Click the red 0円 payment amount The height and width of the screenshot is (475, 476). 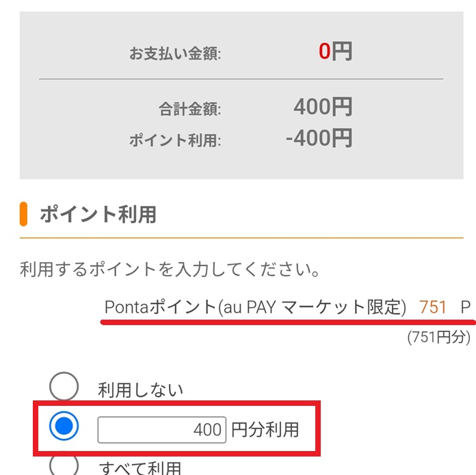335,51
